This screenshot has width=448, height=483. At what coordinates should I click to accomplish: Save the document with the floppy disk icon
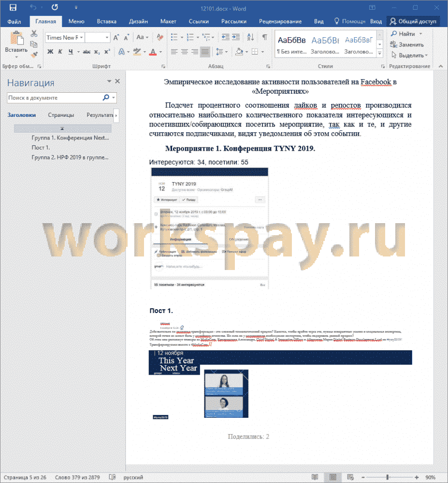coord(13,7)
